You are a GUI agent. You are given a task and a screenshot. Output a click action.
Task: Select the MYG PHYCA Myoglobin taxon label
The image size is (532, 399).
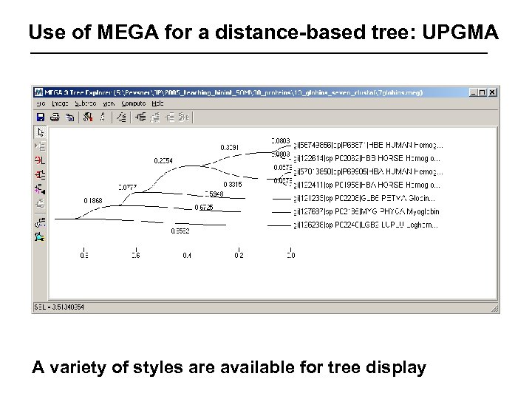[x=366, y=212]
